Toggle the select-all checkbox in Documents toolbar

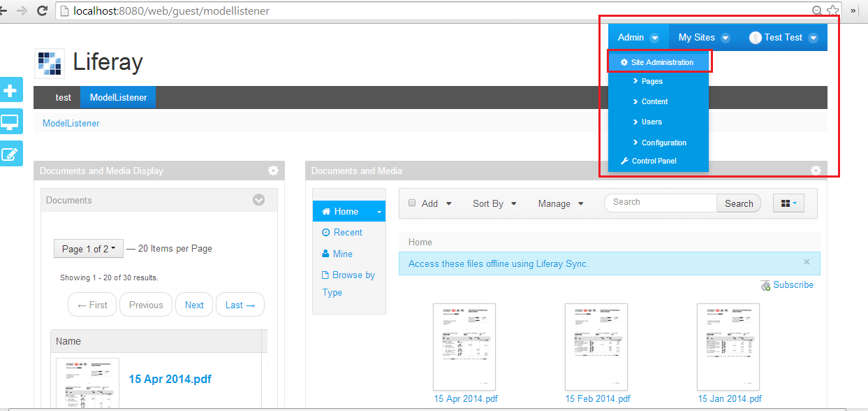point(412,203)
